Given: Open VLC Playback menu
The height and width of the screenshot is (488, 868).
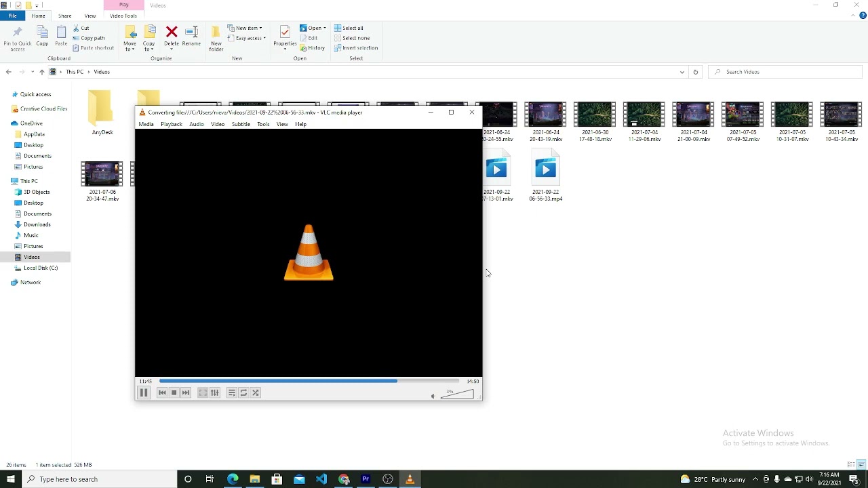Looking at the screenshot, I should 172,124.
